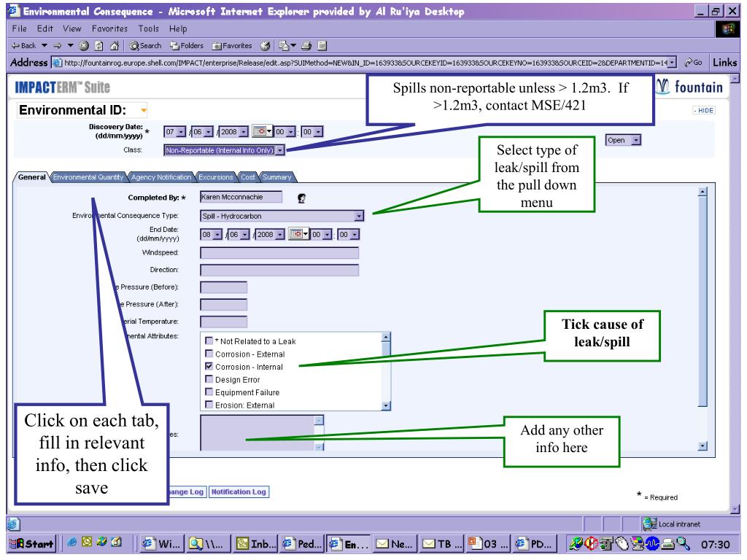Switch to the Agency Notification tab
This screenshot has width=747, height=560.
[161, 177]
